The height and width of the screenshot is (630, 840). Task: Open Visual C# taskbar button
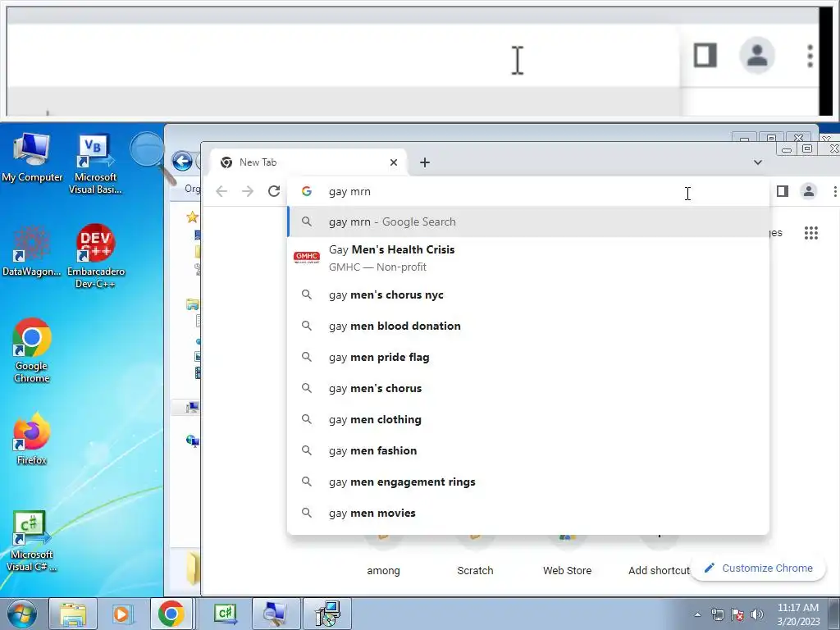225,614
